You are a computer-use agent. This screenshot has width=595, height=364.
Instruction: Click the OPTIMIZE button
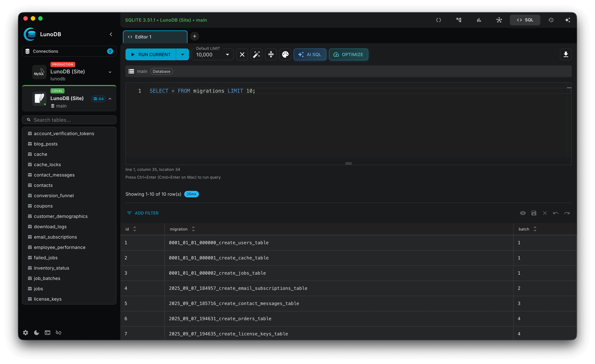pyautogui.click(x=348, y=54)
